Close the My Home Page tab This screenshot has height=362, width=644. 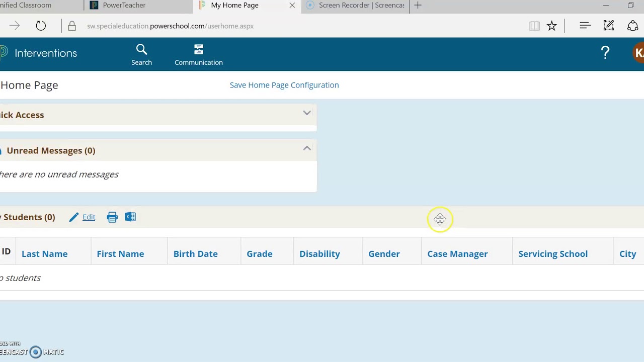(x=292, y=5)
